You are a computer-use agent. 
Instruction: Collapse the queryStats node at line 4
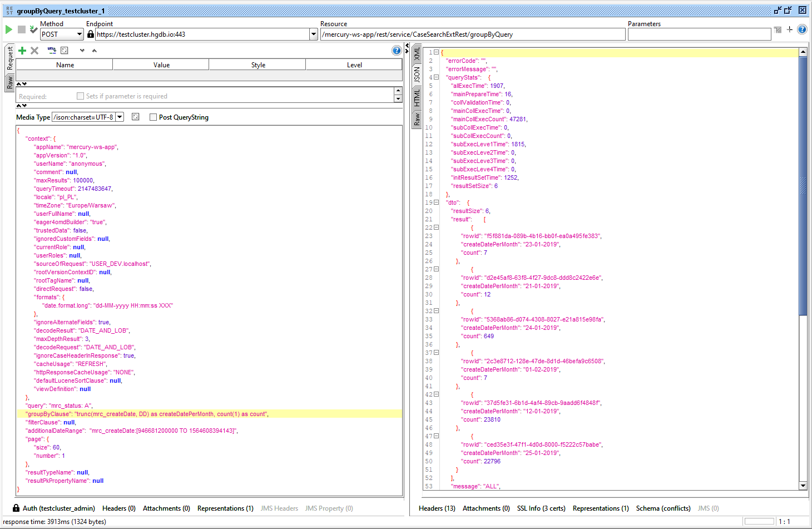436,77
